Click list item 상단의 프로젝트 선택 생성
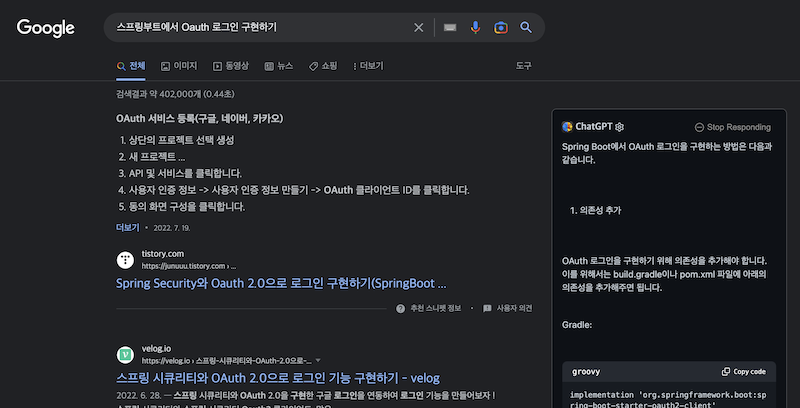Viewport: 800px width, 408px height. 181,140
